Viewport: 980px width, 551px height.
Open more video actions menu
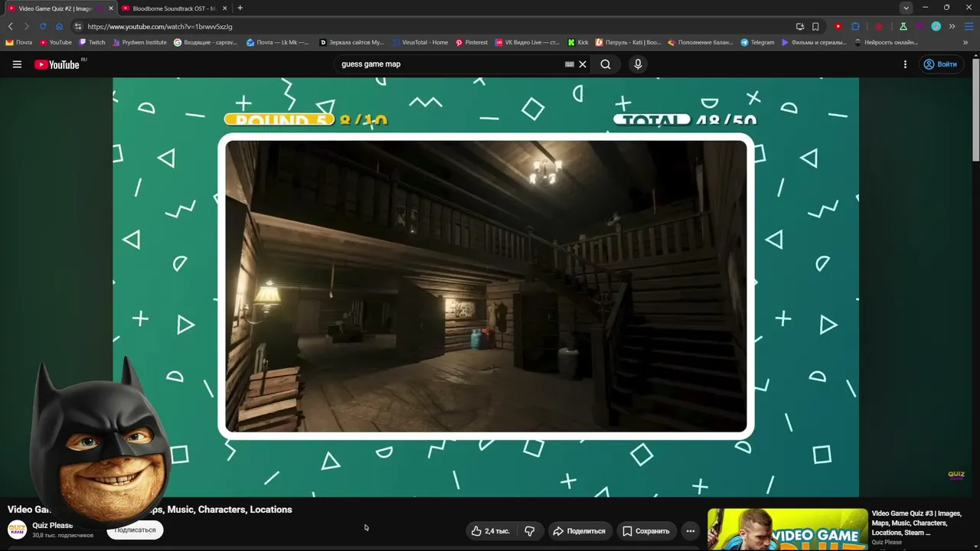[691, 531]
